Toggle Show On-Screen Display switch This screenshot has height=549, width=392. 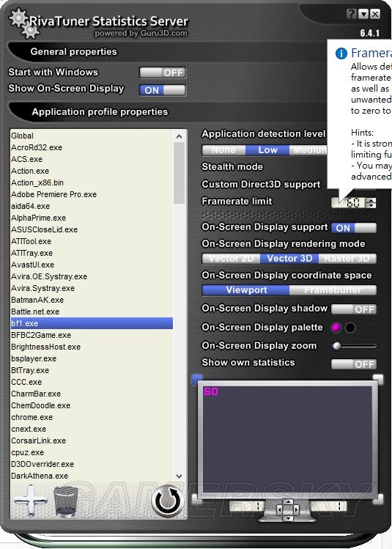tap(163, 90)
